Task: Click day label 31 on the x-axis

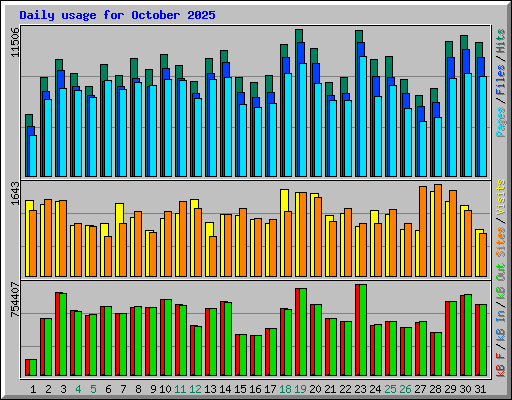Action: click(480, 389)
